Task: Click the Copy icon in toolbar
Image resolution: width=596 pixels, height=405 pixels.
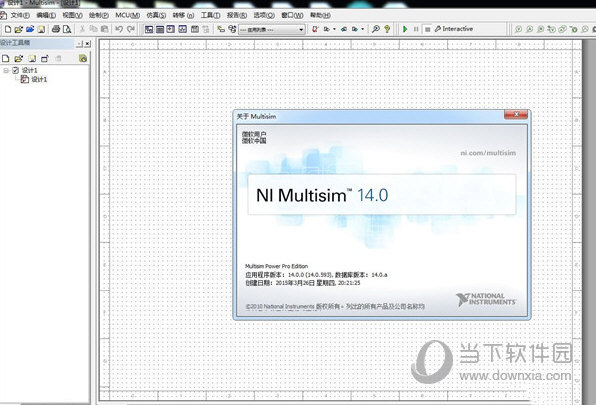Action: coord(93,29)
